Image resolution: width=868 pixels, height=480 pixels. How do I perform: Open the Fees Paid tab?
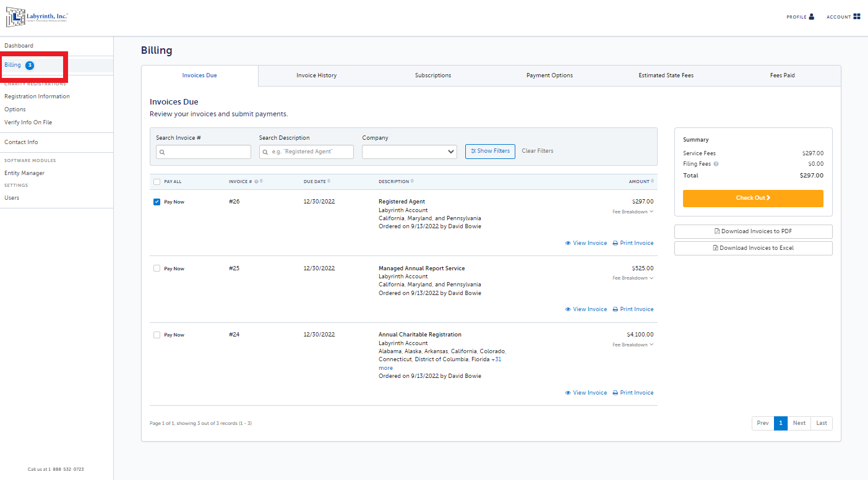click(x=783, y=75)
